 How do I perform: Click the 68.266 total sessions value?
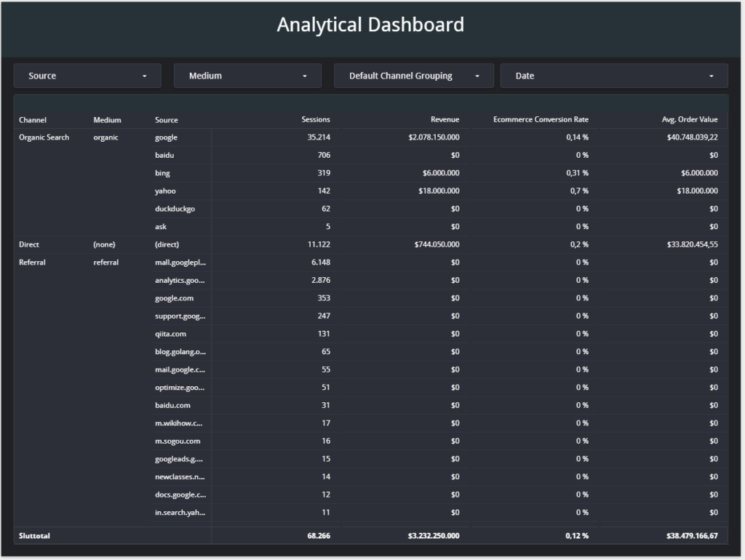[319, 536]
